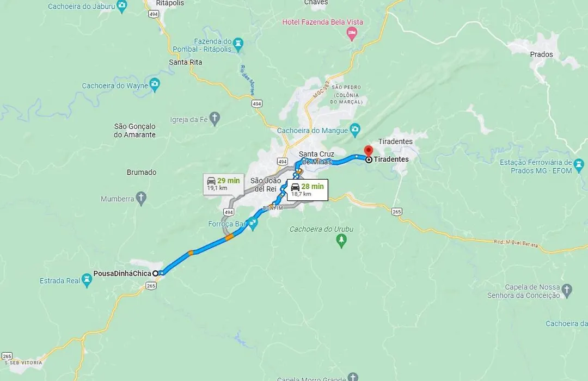Select the Hotel Fazenda Bela Vista pin
The width and height of the screenshot is (588, 381).
(352, 34)
